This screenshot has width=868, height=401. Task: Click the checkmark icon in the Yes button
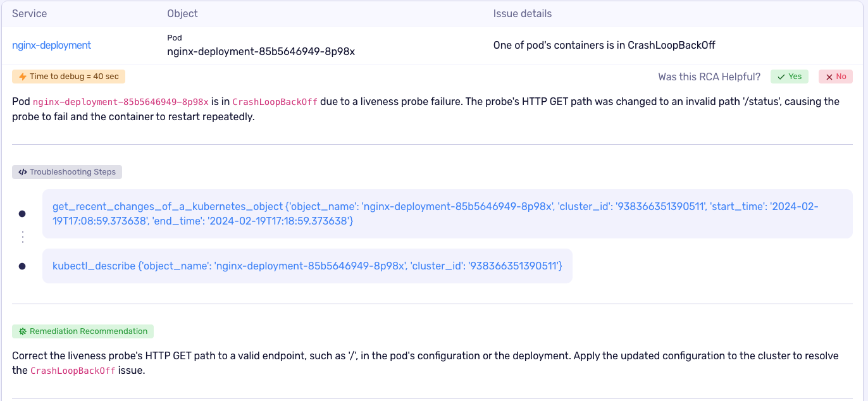(781, 77)
